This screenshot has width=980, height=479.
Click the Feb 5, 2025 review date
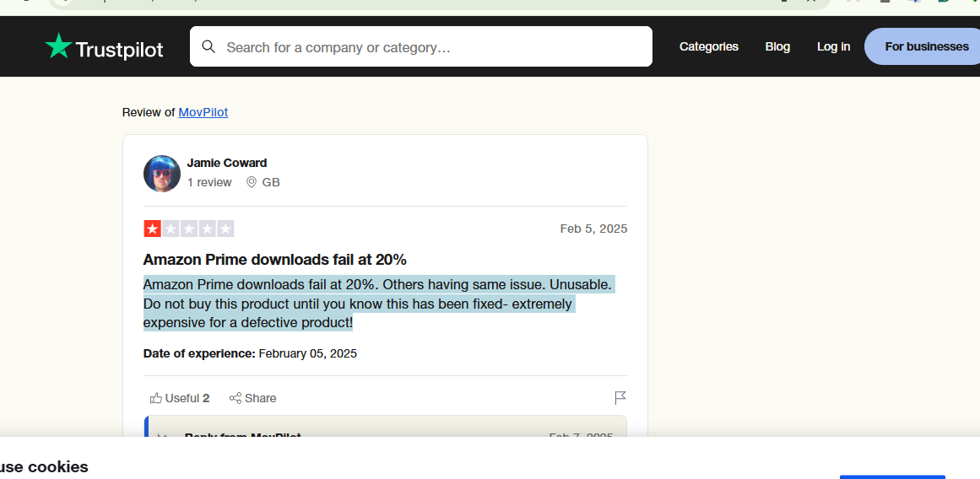point(593,229)
